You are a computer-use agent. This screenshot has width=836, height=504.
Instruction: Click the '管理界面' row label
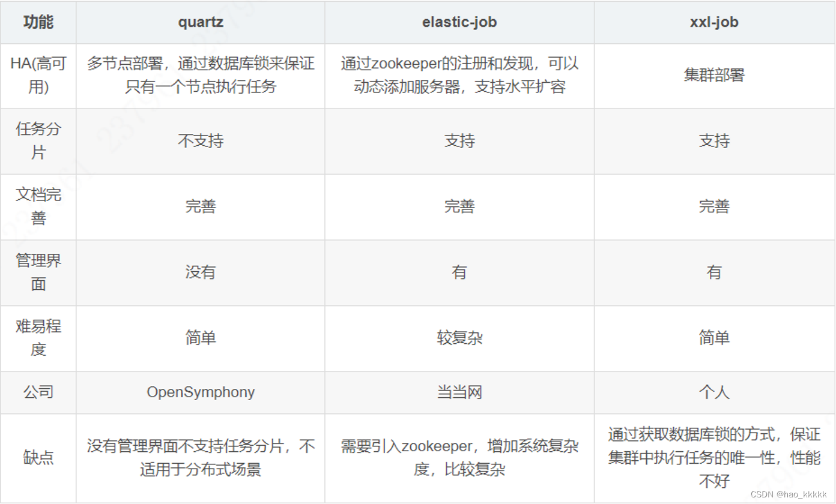tap(38, 272)
